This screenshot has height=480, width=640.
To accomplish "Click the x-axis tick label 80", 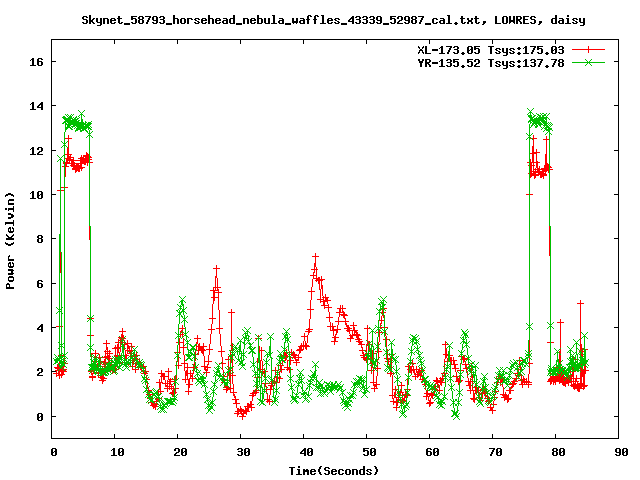I will 558,452.
